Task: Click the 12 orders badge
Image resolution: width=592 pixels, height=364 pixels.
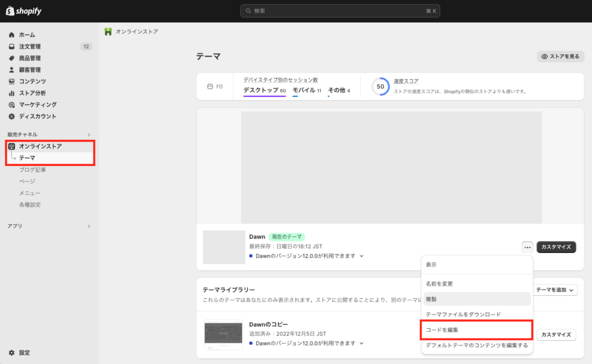Action: [86, 46]
